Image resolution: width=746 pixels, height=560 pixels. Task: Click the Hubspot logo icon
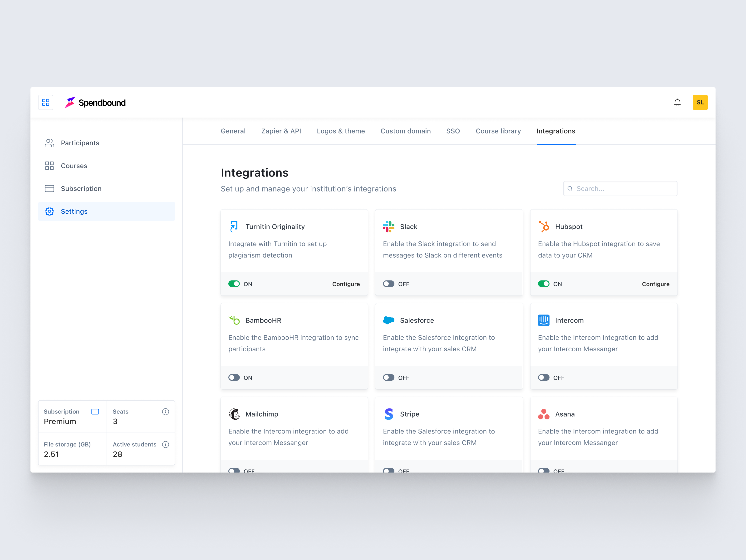tap(544, 226)
